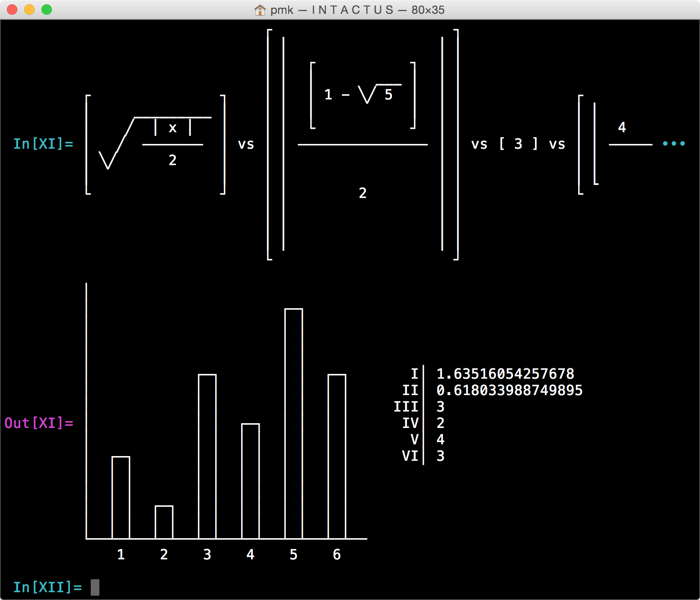The width and height of the screenshot is (700, 600).
Task: Click bar 1 in the bar chart
Action: (121, 498)
